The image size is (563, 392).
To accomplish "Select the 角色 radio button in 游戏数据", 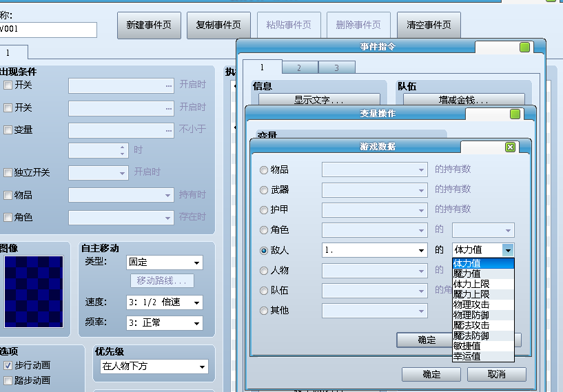I will coord(264,230).
